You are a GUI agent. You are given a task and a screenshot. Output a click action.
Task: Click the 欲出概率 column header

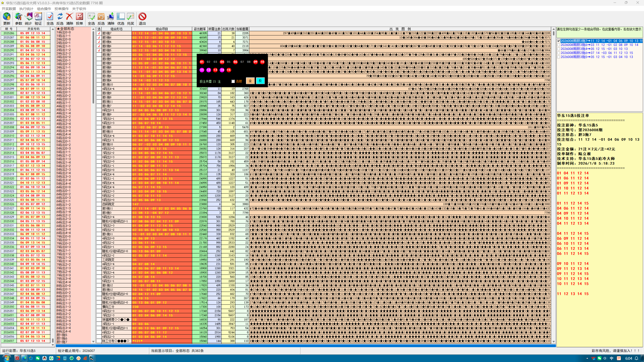tap(200, 29)
